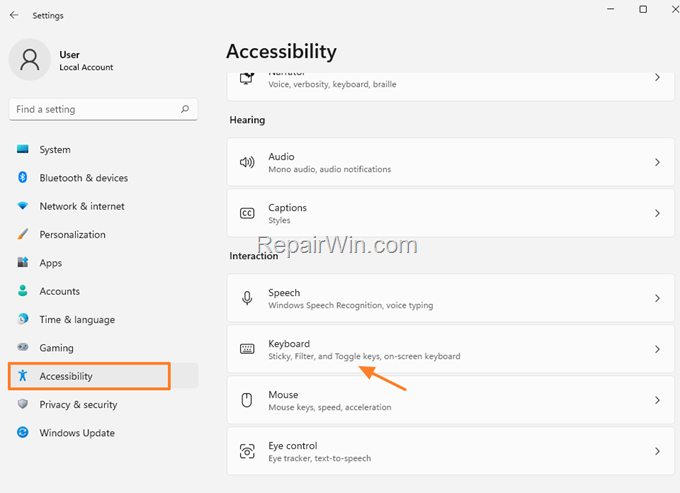
Task: Click the Narrator screen icon
Action: coord(247,78)
